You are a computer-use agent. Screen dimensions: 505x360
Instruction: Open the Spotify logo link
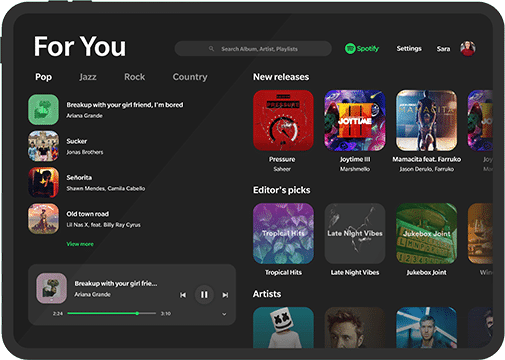tap(362, 49)
